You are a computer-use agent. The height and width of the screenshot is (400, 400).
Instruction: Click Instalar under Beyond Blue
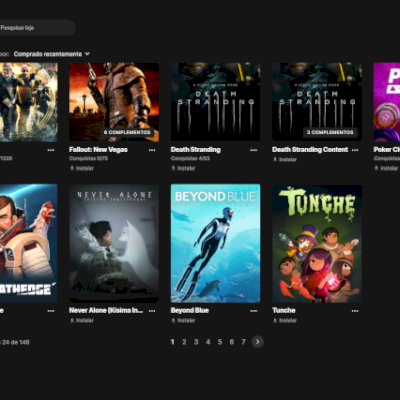click(x=183, y=320)
